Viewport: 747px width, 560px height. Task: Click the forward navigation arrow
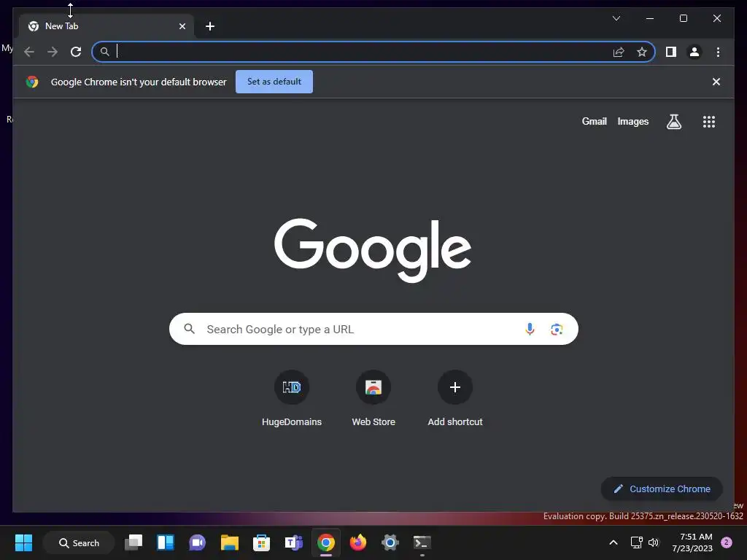(53, 52)
